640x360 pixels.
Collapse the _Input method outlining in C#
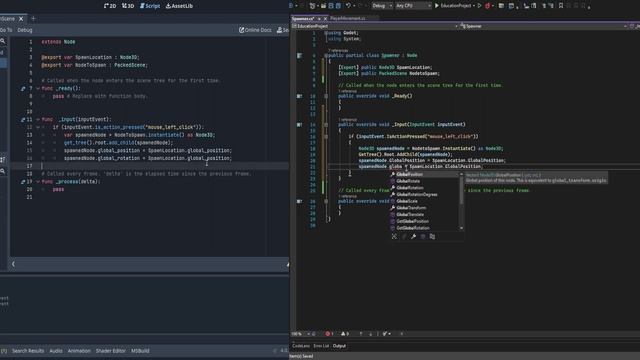click(x=326, y=124)
